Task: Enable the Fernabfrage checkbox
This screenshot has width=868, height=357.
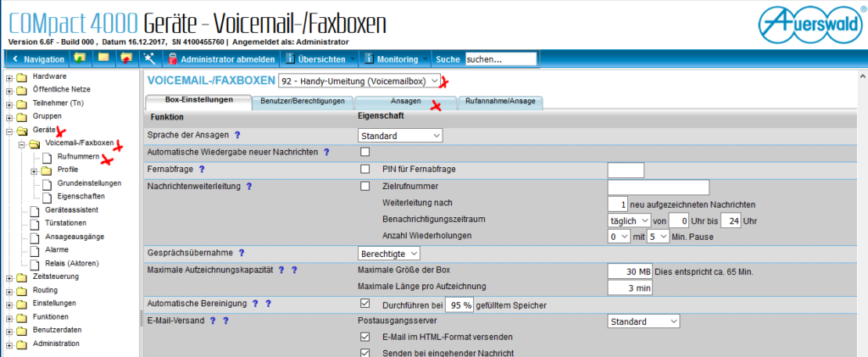Action: (364, 169)
